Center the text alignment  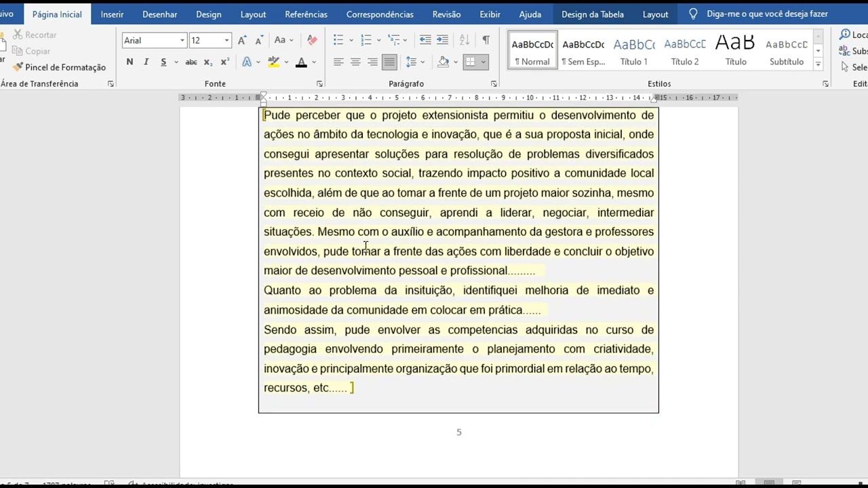[x=355, y=62]
